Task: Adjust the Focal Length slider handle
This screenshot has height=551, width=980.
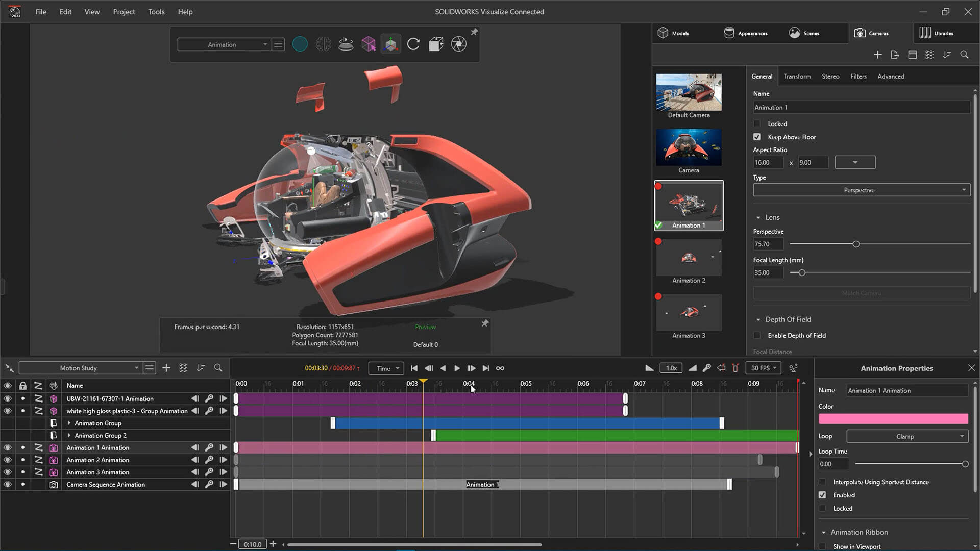Action: point(802,273)
